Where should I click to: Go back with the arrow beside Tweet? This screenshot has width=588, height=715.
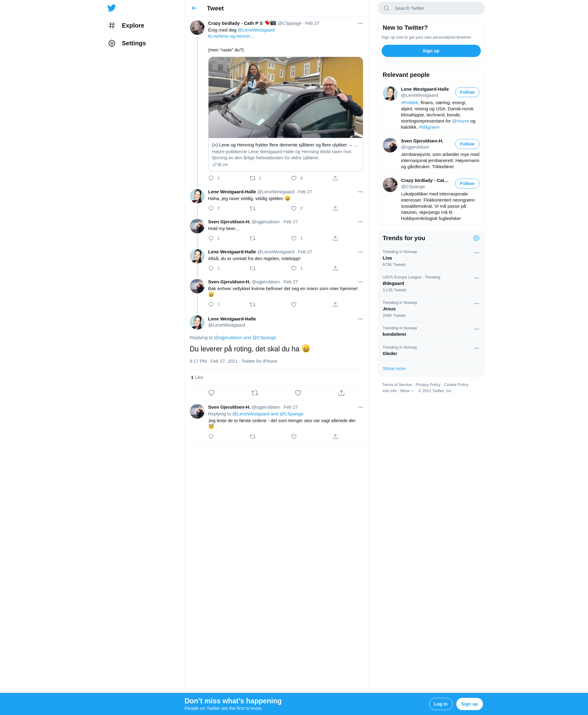pos(194,8)
